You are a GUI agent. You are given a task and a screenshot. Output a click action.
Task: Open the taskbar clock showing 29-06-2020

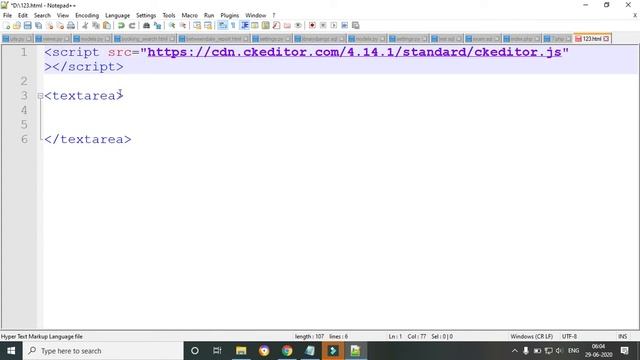(x=598, y=351)
